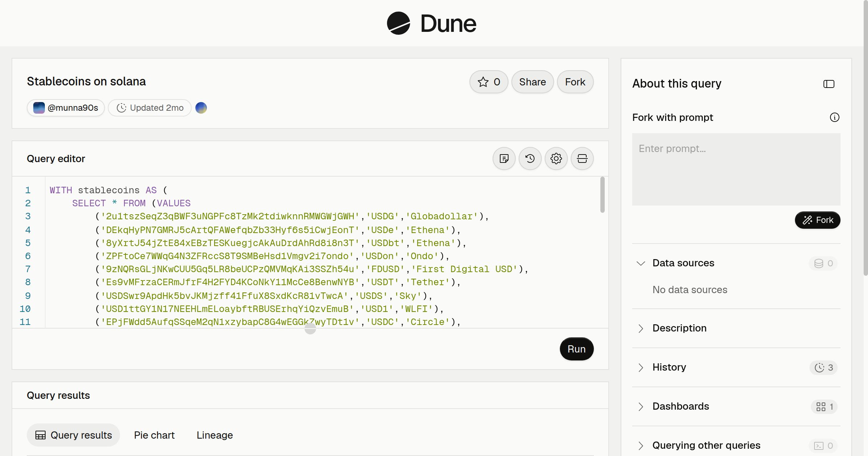Click the Dashboards count badge showing 1
Viewport: 868px width, 456px height.
tap(824, 407)
